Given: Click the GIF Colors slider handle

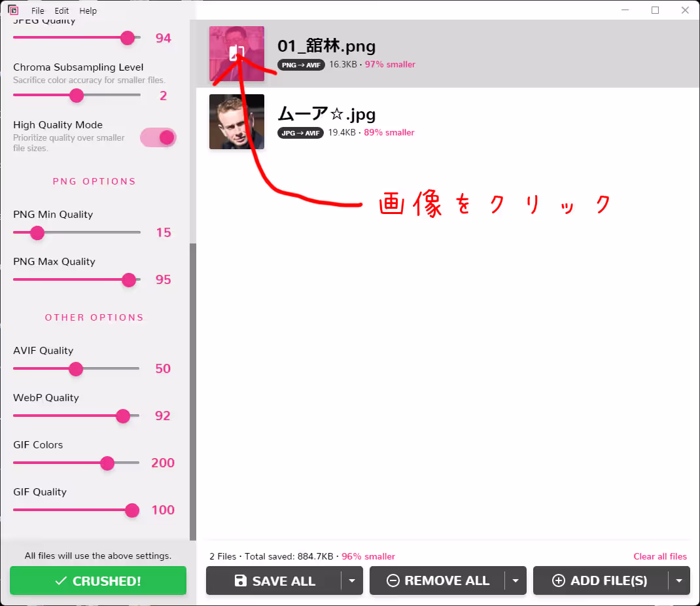Looking at the screenshot, I should tap(107, 463).
